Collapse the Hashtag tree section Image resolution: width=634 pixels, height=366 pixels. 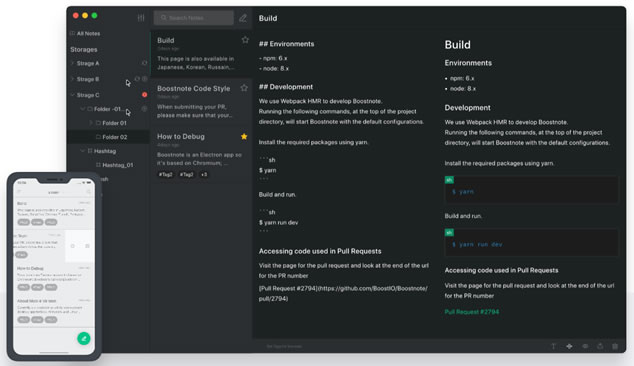[82, 151]
